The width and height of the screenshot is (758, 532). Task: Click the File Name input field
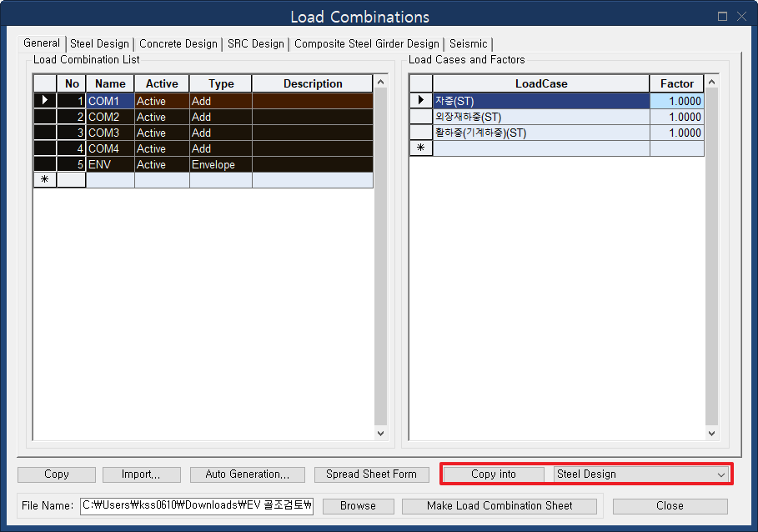pos(197,506)
